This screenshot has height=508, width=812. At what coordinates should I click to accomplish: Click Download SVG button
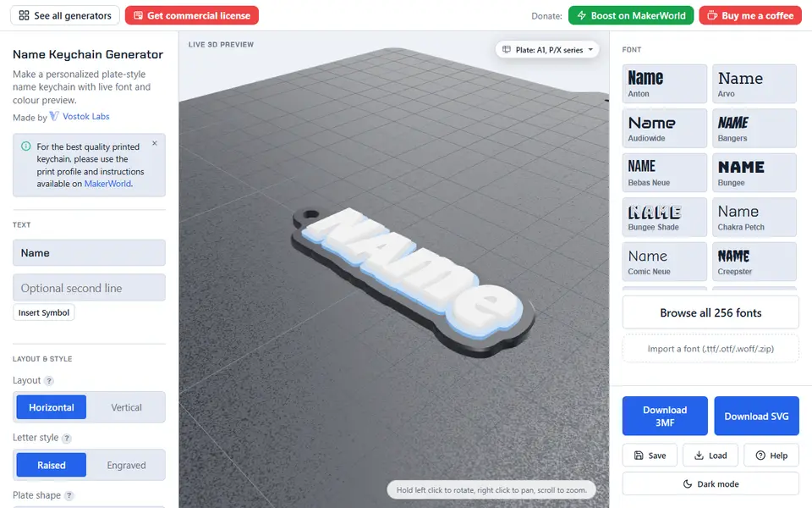coord(756,417)
